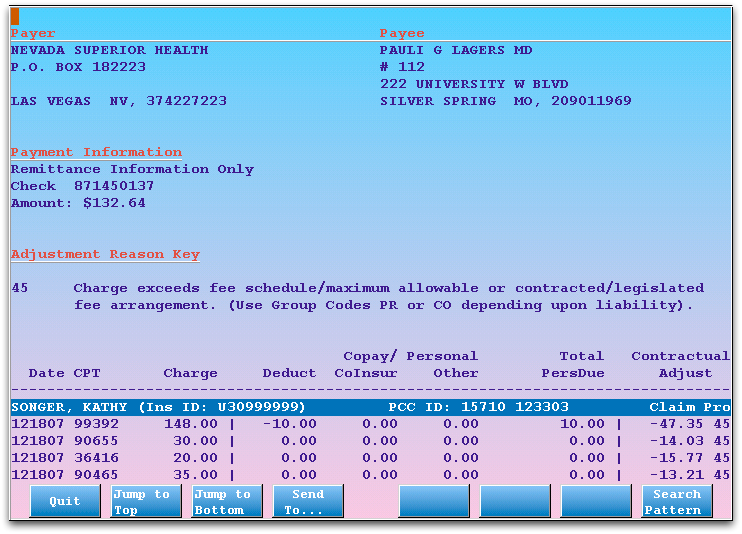Click the Charge column header
This screenshot has height=534, width=742.
click(x=191, y=373)
